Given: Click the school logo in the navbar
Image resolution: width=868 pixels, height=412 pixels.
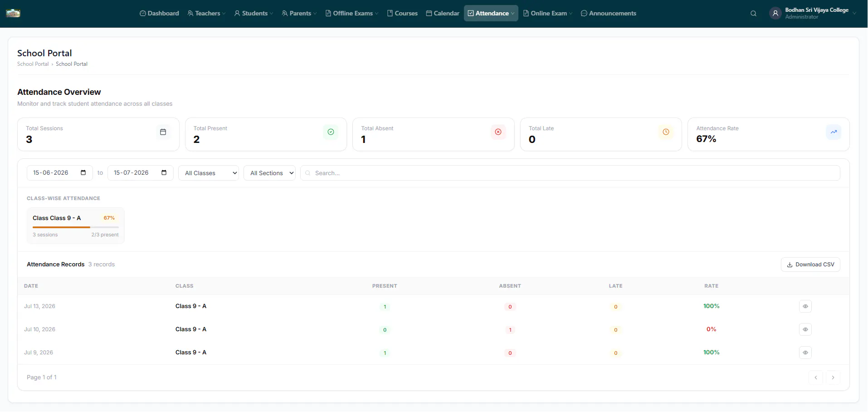Looking at the screenshot, I should [x=13, y=13].
